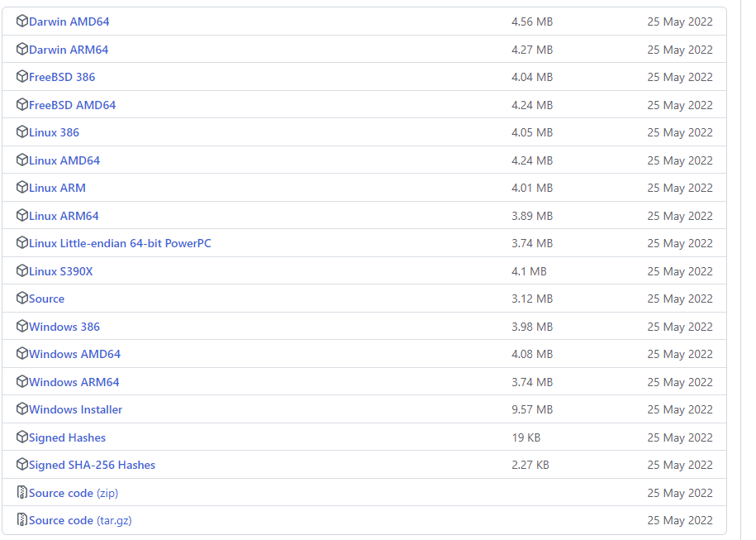
Task: Open the Signed SHA-256 Hashes file
Action: [91, 465]
